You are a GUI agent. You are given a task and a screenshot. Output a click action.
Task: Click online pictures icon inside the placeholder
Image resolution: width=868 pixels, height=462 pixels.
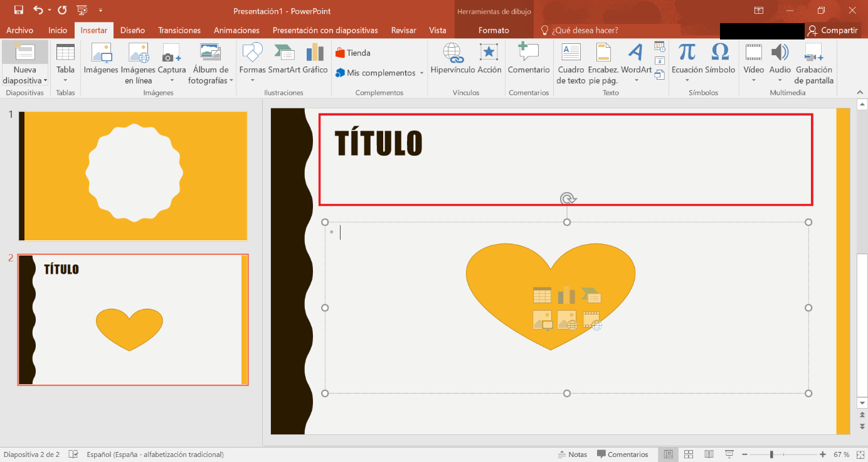[x=567, y=320]
